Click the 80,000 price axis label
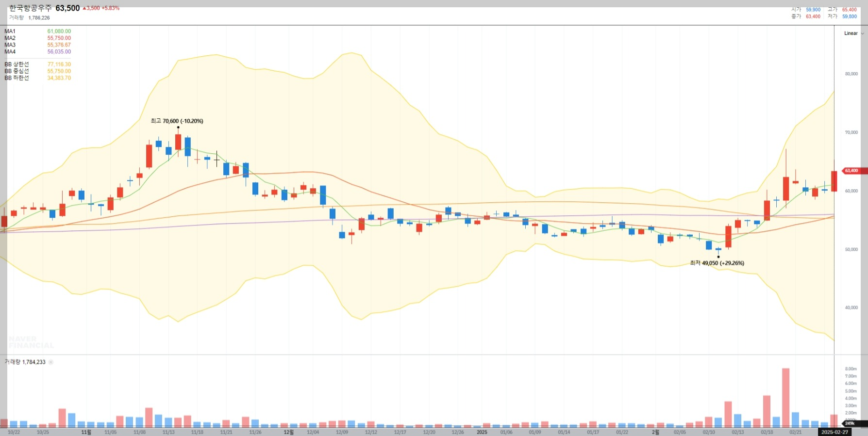Image resolution: width=868 pixels, height=436 pixels. coord(851,74)
